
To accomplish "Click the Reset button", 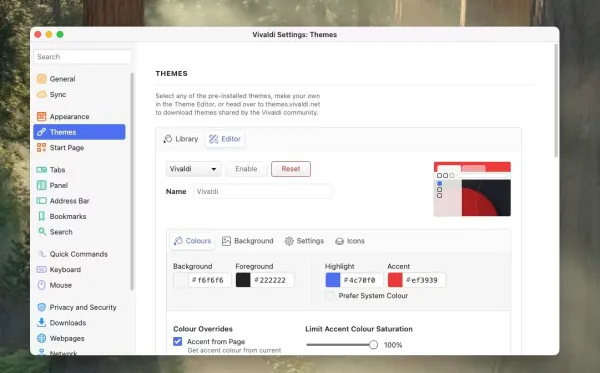I will click(x=291, y=169).
